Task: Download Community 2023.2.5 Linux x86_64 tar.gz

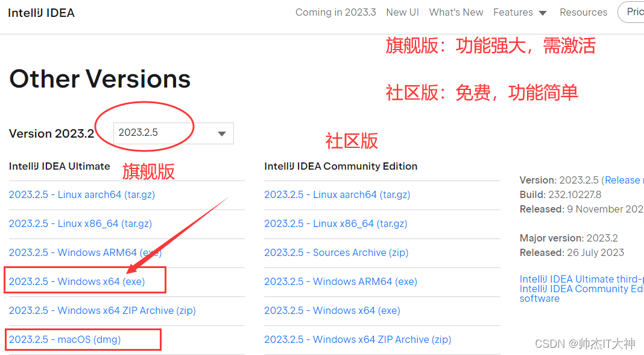Action: tap(335, 223)
